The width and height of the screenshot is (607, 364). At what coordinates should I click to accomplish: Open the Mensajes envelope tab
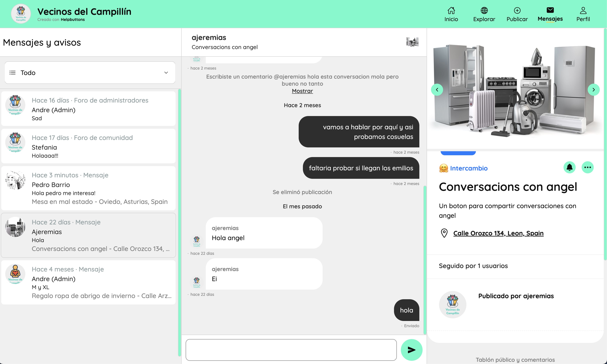[550, 14]
